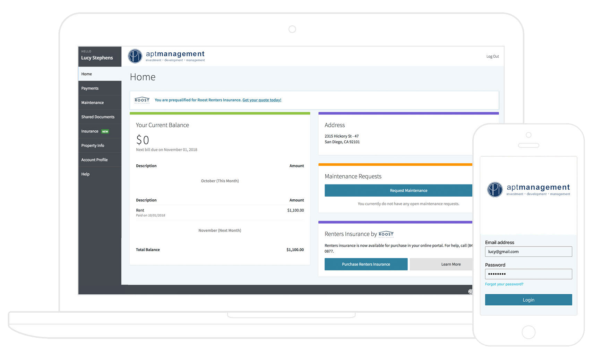Open Account Profile in the sidebar
The width and height of the screenshot is (602, 364).
[x=94, y=160]
